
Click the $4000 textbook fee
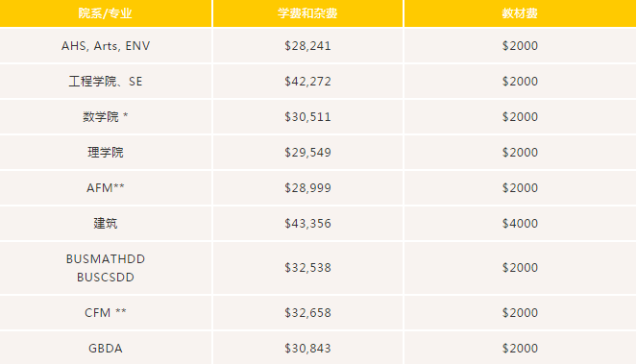520,224
